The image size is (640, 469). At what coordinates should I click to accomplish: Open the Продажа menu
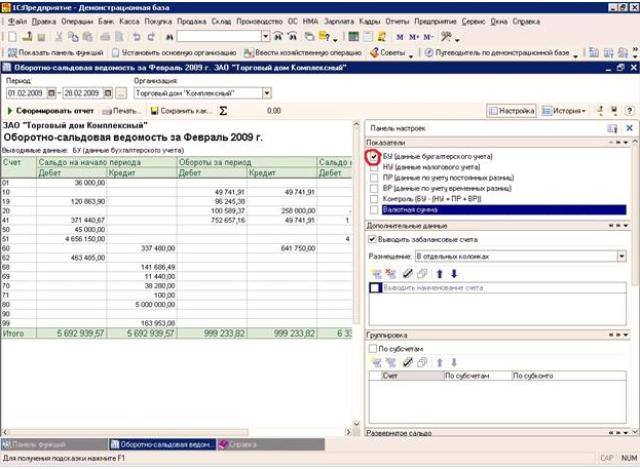pos(192,21)
